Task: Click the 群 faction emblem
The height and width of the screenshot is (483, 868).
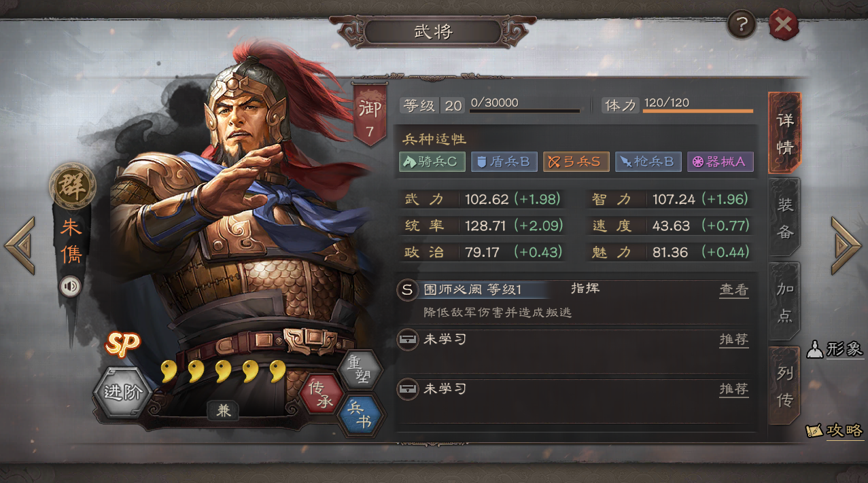Action: coord(72,186)
